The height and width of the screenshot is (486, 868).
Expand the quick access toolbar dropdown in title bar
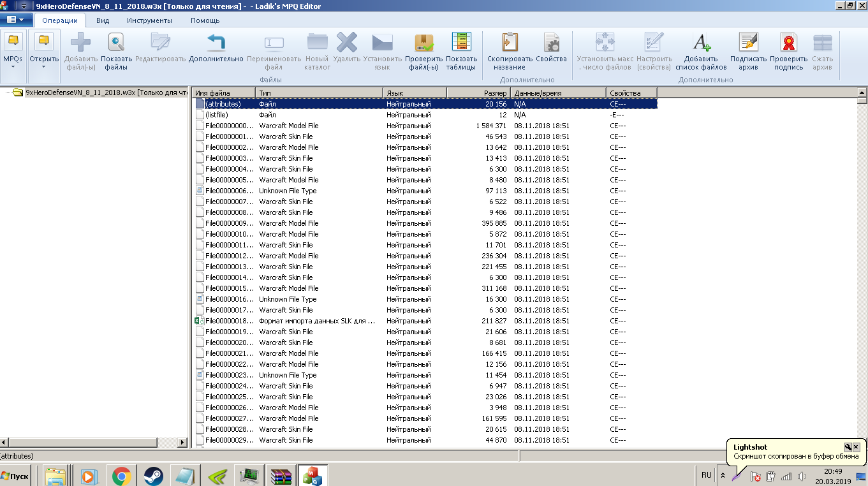(x=24, y=6)
